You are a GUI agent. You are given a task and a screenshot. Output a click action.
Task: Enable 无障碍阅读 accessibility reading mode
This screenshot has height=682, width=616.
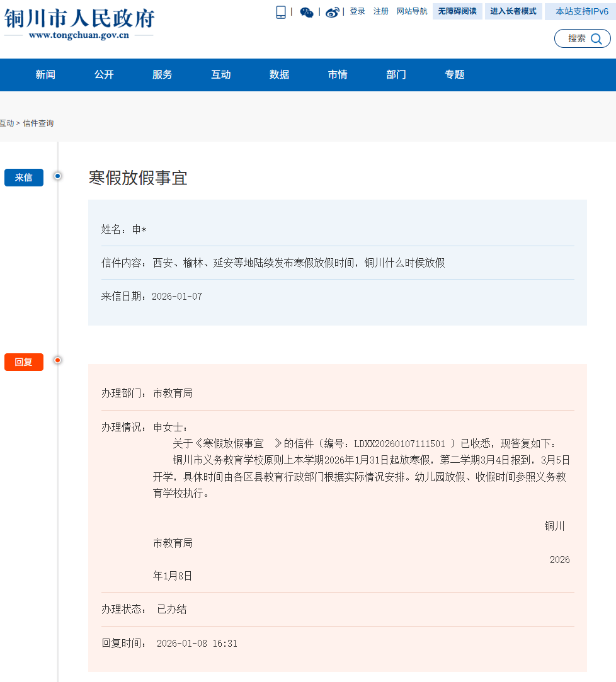pos(457,11)
